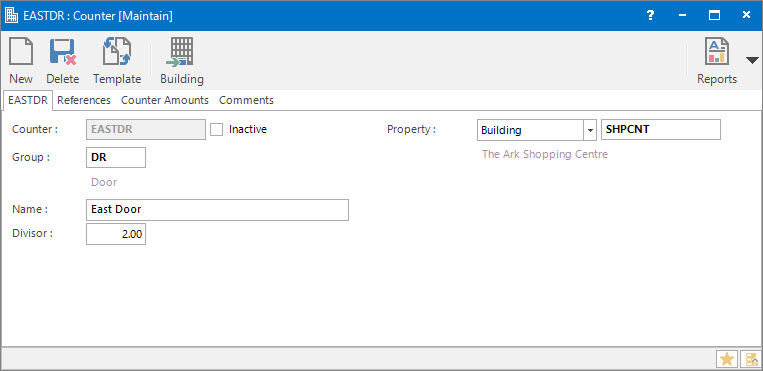Click the 'Door' group description text

[104, 182]
